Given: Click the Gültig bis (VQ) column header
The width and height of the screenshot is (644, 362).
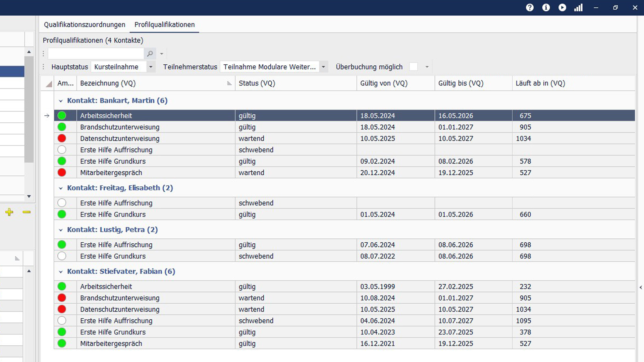Looking at the screenshot, I should 461,83.
